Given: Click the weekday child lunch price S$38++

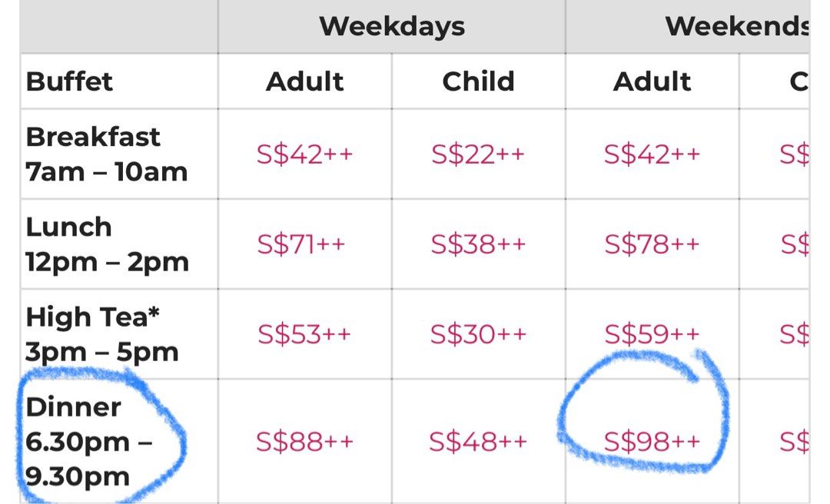Looking at the screenshot, I should point(478,244).
